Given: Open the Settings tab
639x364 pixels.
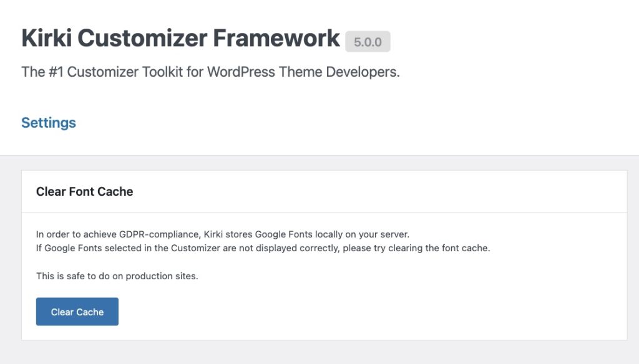Looking at the screenshot, I should [x=49, y=123].
